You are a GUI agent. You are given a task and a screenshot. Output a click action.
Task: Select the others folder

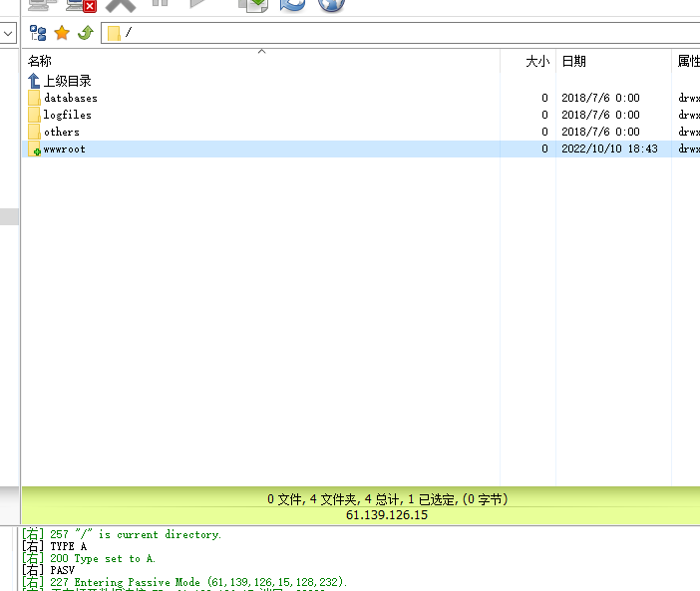point(61,132)
